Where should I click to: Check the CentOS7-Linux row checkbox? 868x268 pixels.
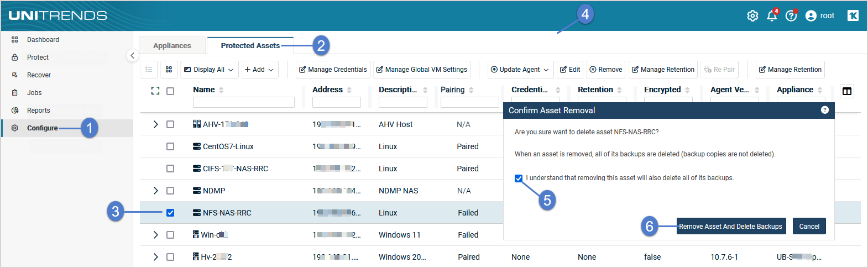170,146
